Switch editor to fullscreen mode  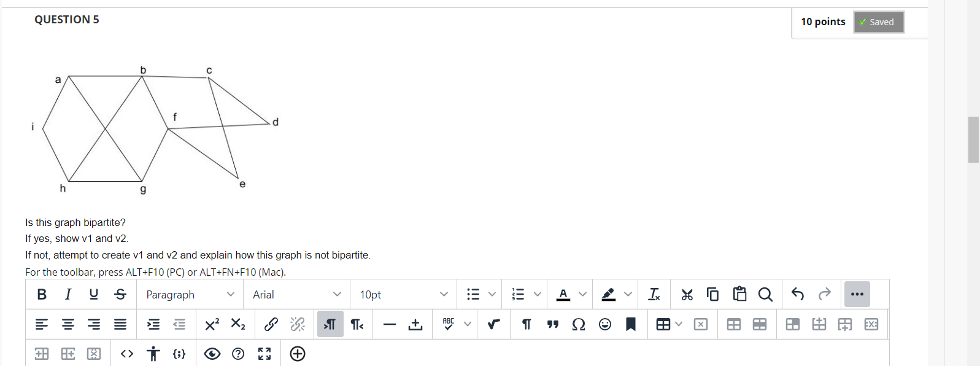click(264, 354)
